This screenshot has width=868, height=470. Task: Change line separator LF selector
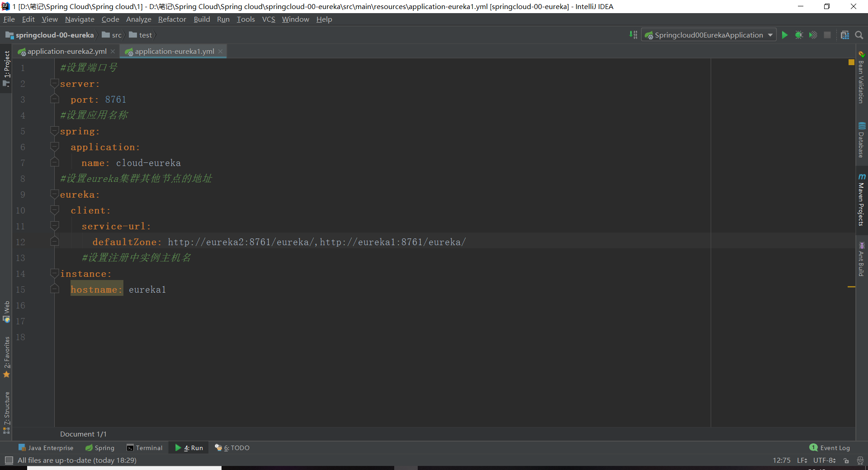pyautogui.click(x=802, y=460)
